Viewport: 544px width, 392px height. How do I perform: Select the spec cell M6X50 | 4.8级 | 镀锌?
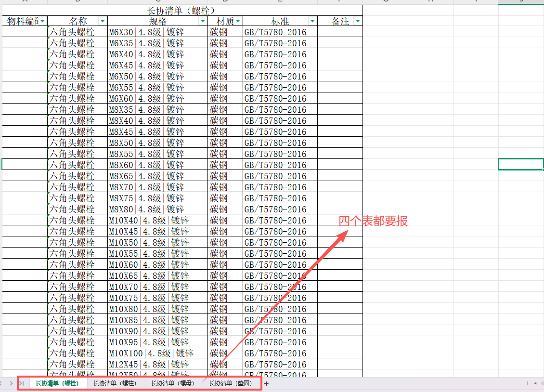pos(157,76)
